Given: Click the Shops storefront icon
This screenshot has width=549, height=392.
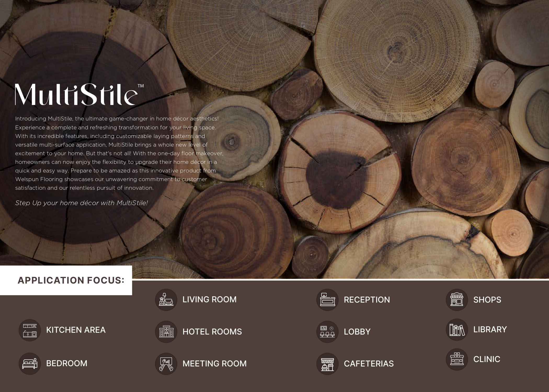Looking at the screenshot, I should tap(457, 299).
